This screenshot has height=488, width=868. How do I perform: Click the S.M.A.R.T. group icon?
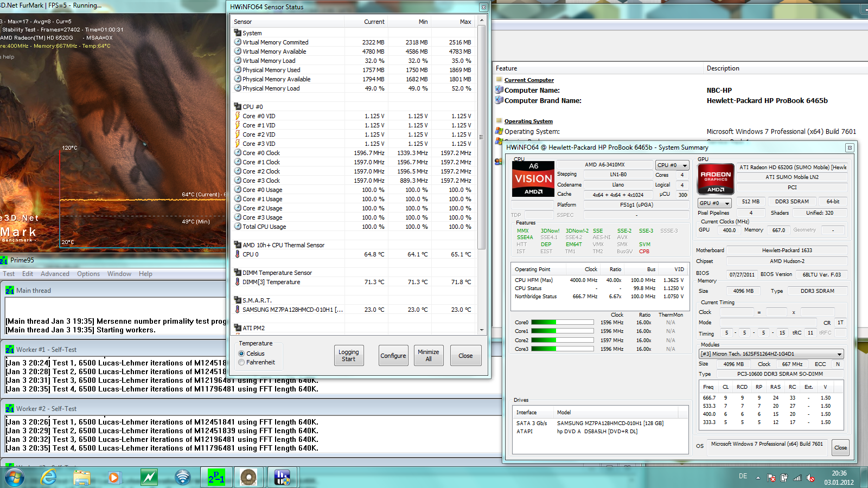click(238, 300)
